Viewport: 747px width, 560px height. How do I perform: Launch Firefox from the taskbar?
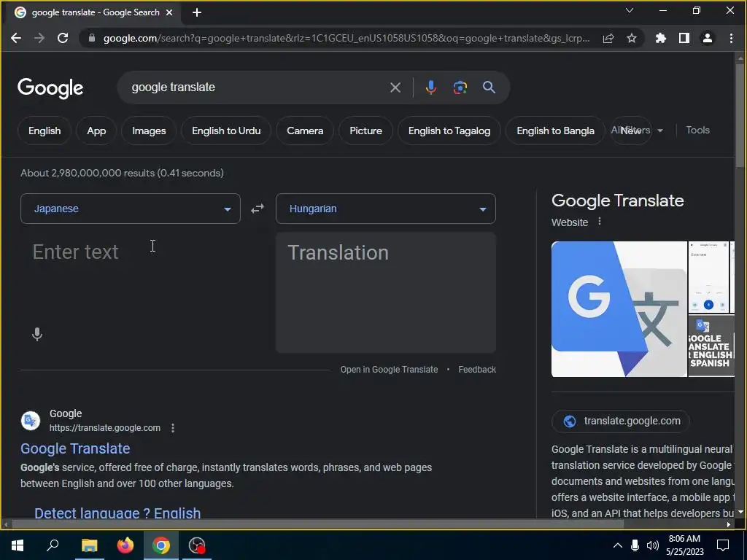point(125,545)
